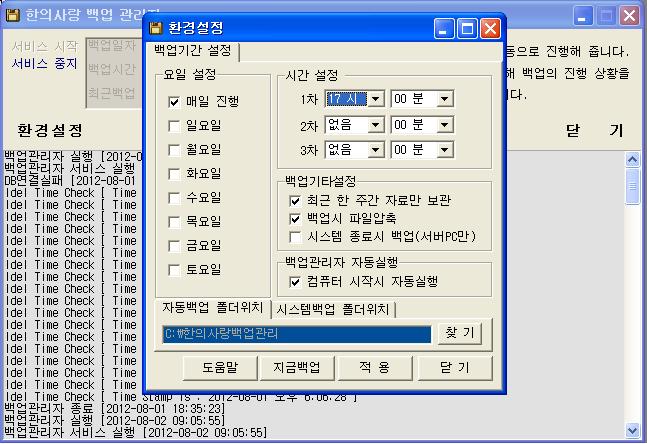Uncheck the 매일 진행 checkbox
Screen dimensions: 647x444
click(175, 102)
